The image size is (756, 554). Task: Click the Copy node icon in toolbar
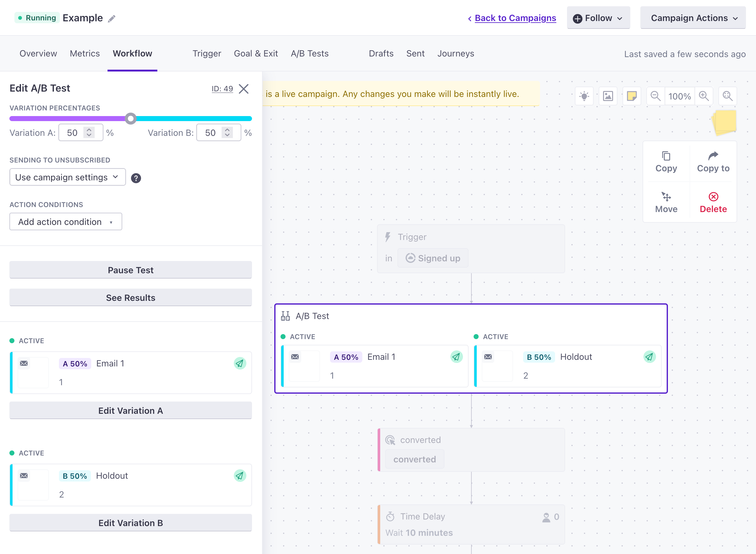(x=666, y=162)
